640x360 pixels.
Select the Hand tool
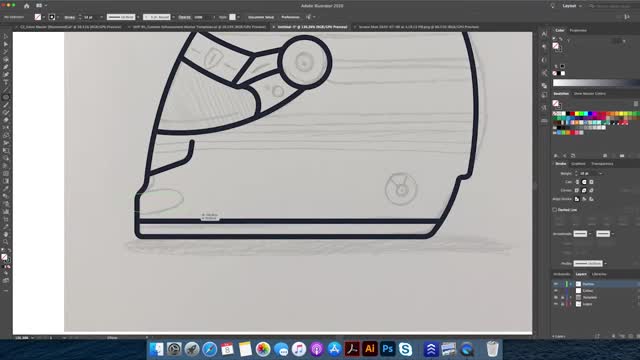click(6, 234)
